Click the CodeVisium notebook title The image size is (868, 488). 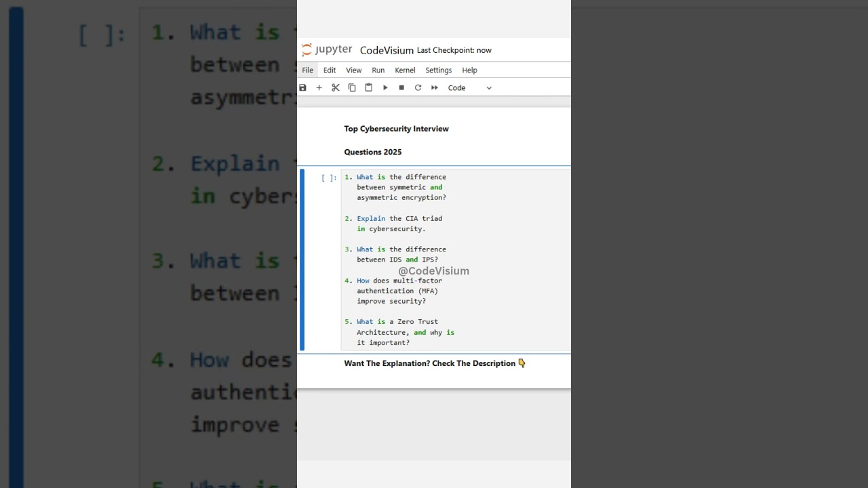click(x=387, y=50)
